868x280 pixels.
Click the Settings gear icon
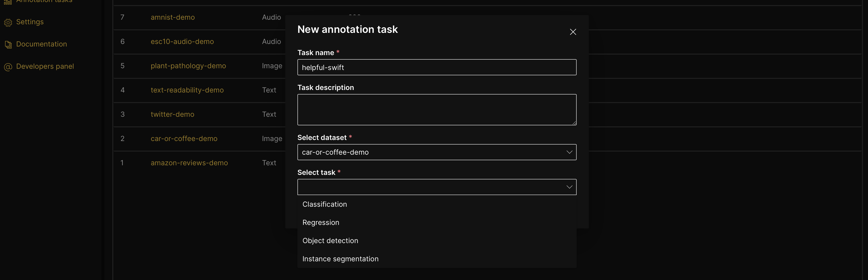click(x=8, y=22)
